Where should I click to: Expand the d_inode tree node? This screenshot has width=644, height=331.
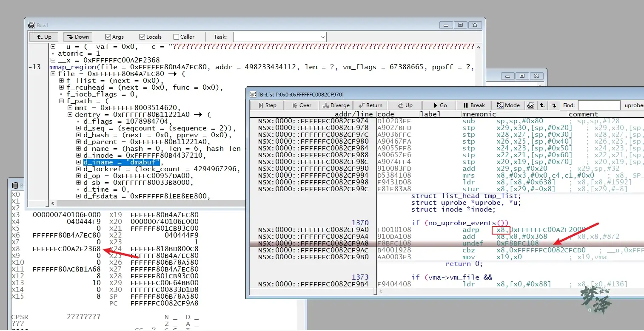coord(79,156)
